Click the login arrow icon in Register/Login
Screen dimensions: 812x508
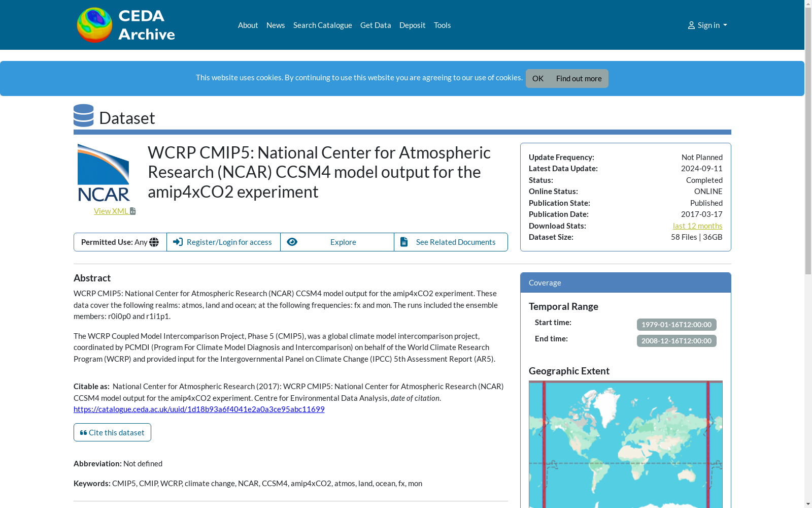click(x=178, y=242)
